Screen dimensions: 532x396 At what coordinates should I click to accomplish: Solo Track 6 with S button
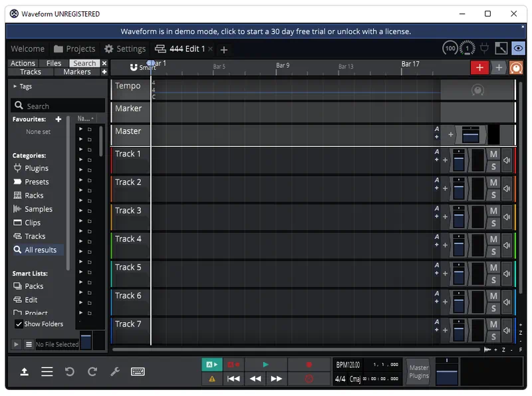click(493, 308)
